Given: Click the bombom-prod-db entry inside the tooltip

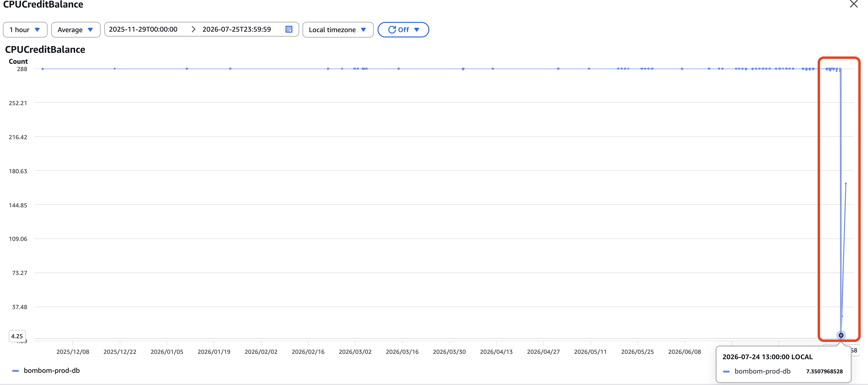Looking at the screenshot, I should (762, 371).
